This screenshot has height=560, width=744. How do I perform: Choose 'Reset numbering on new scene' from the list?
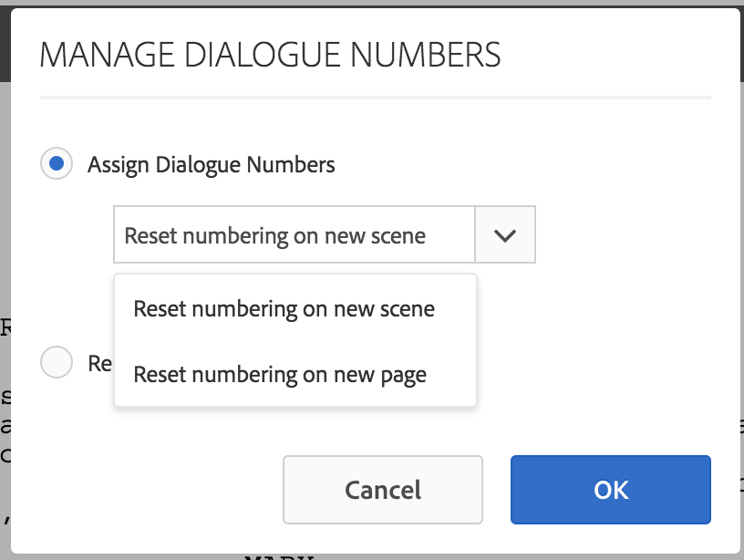click(x=284, y=308)
